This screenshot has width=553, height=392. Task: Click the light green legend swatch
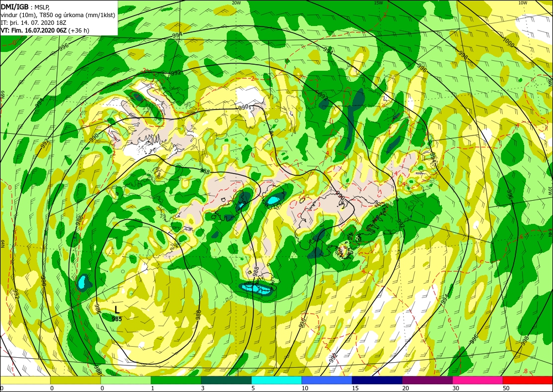[x=126, y=380]
